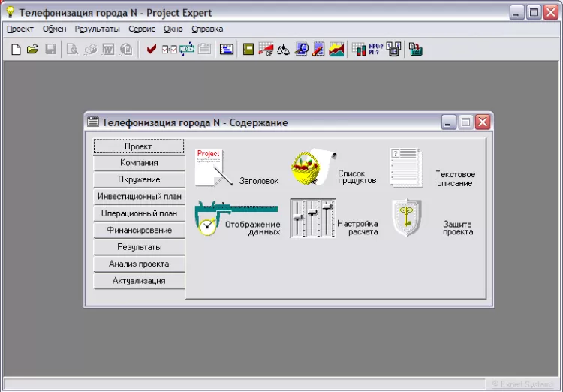This screenshot has width=563, height=392.
Task: Click the Текстовое описание label
Action: [x=456, y=179]
